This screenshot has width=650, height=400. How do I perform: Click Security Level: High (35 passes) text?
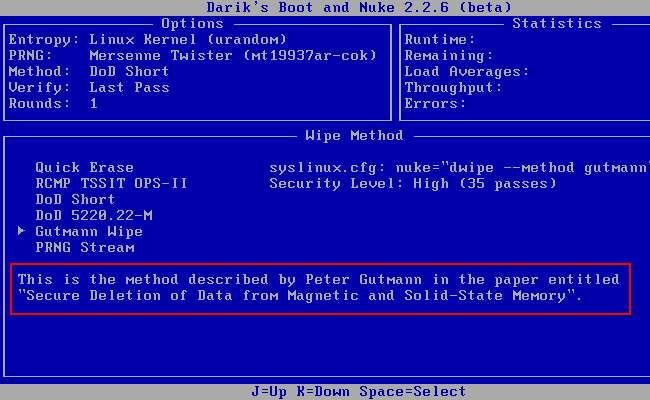pos(412,183)
